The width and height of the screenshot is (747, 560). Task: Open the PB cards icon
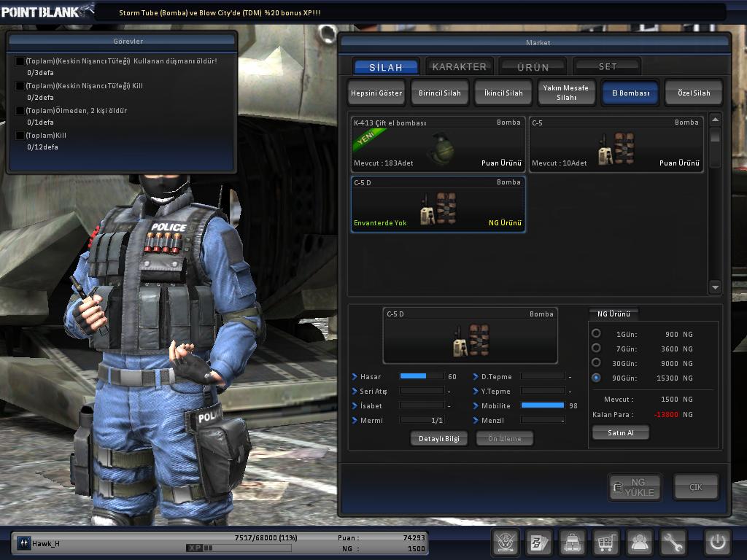[x=539, y=542]
